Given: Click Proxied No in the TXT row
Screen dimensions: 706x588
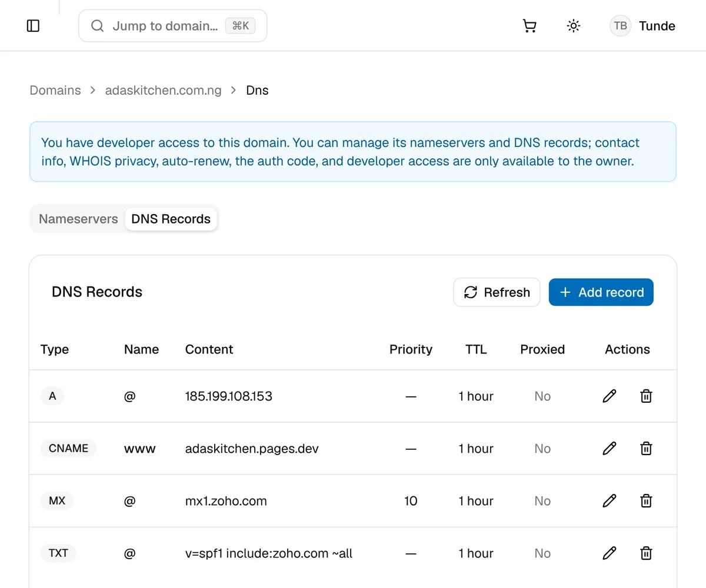Looking at the screenshot, I should pyautogui.click(x=542, y=553).
